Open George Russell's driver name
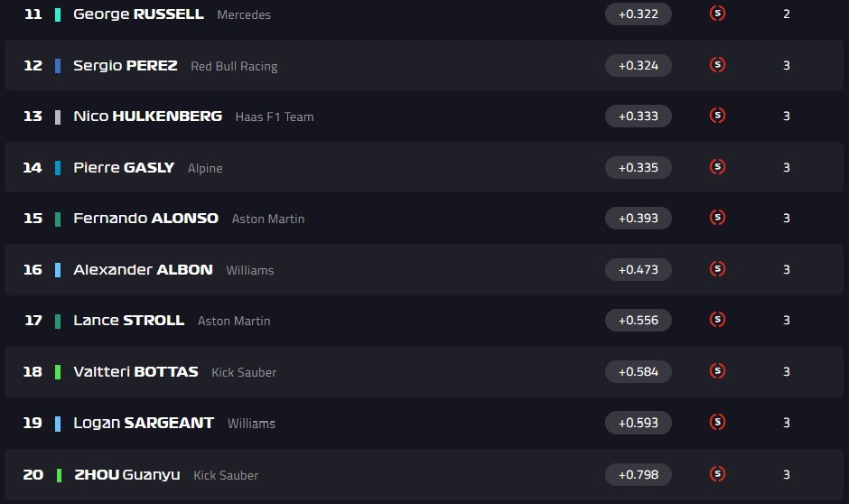 click(x=138, y=14)
